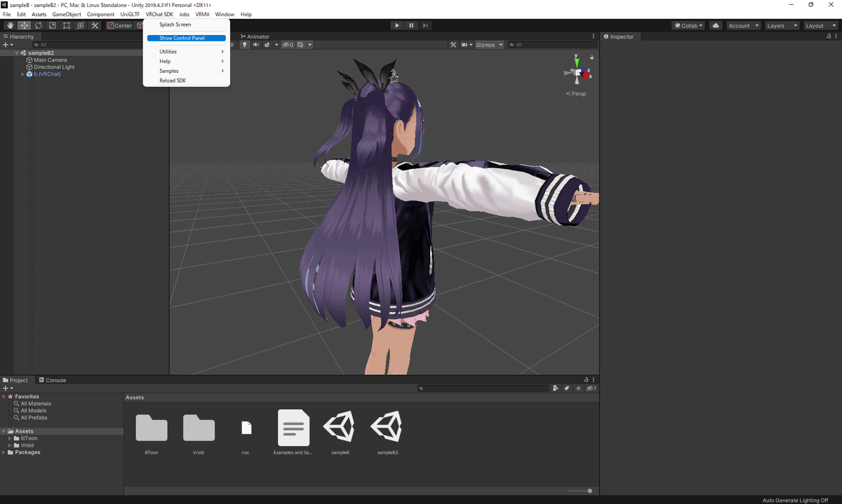
Task: Search assets by type icon
Action: click(556, 388)
